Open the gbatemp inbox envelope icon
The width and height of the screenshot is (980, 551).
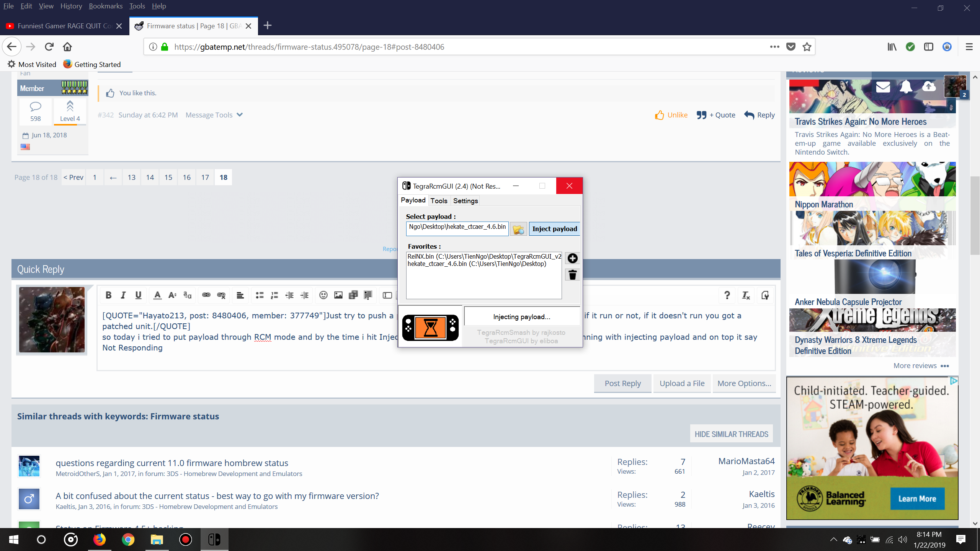(883, 87)
